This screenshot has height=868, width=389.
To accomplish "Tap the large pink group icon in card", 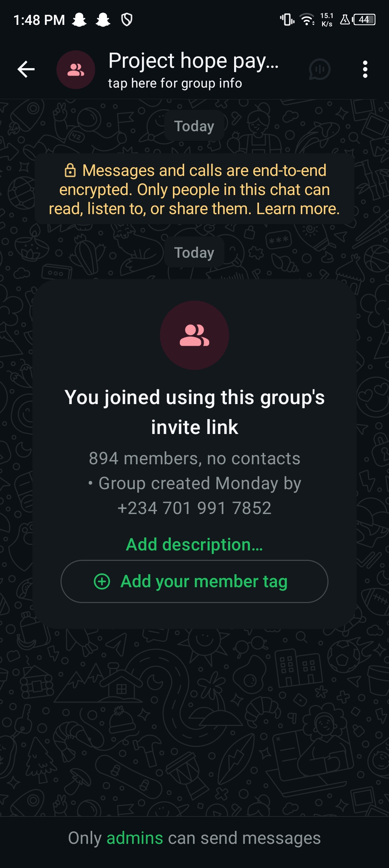I will pos(194,335).
